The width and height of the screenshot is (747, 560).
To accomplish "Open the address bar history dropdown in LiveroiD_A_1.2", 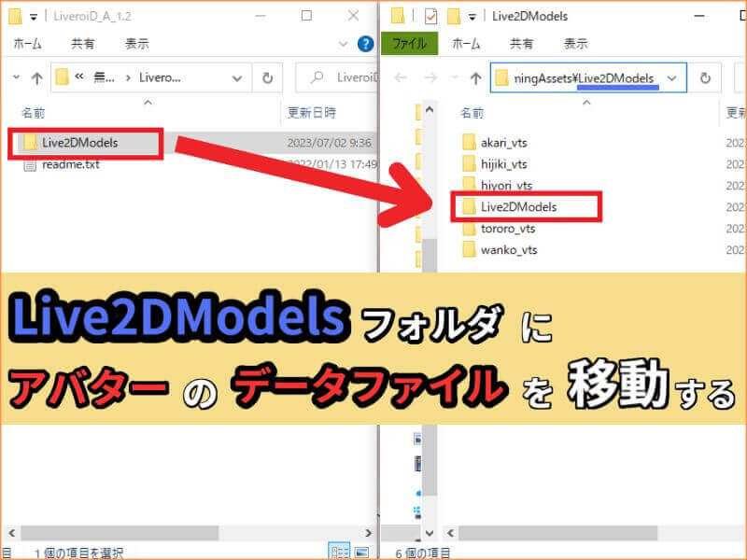I will (x=237, y=78).
